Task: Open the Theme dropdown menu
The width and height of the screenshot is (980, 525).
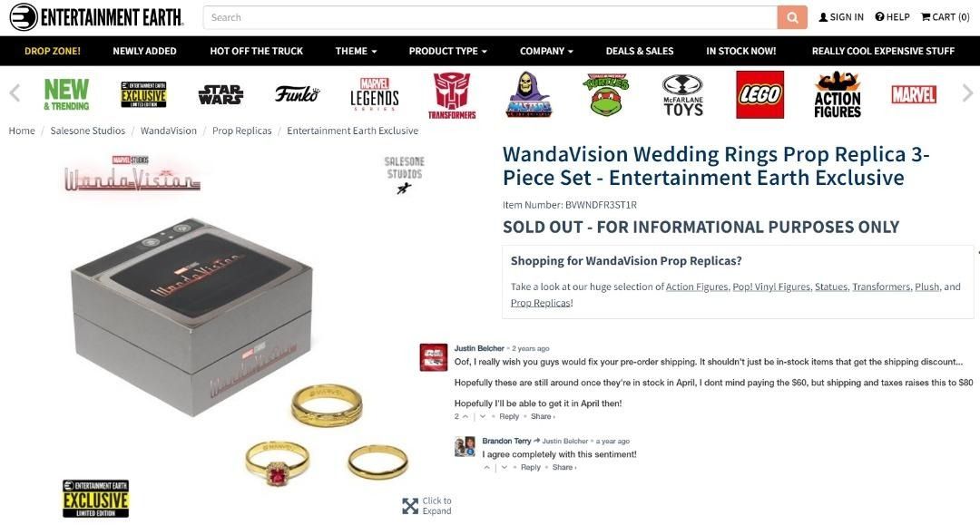Action: (x=355, y=51)
